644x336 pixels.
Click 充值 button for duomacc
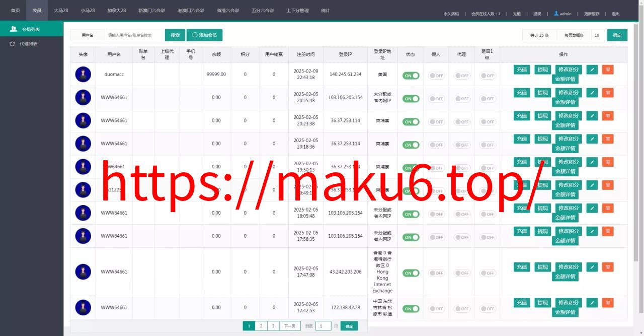[522, 70]
